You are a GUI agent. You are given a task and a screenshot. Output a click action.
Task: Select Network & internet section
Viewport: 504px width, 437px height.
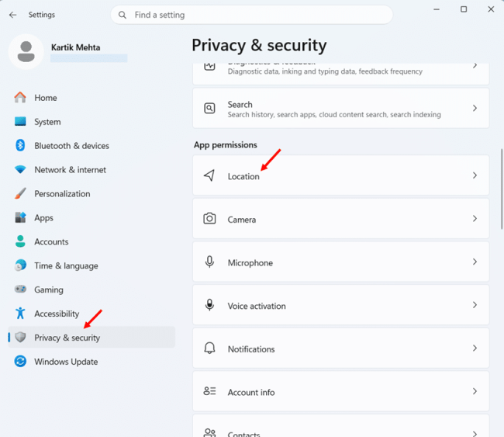(91, 169)
